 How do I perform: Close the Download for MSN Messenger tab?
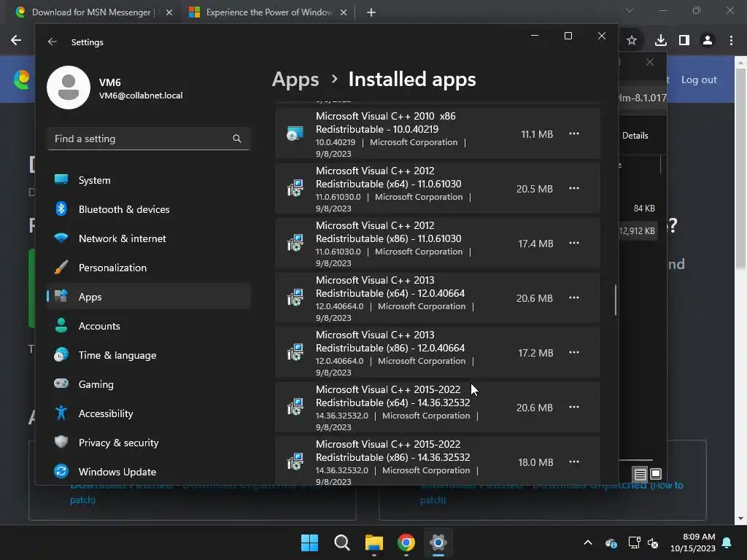(x=169, y=12)
